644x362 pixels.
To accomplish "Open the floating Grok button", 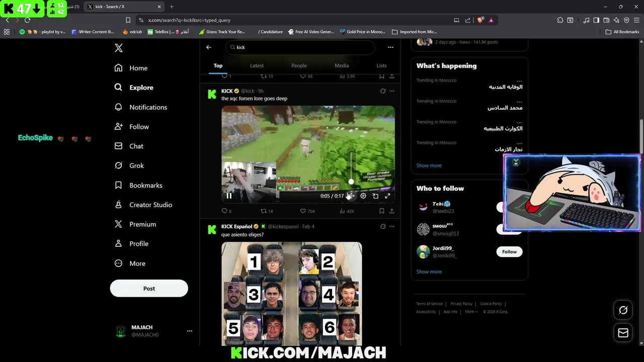I will click(x=623, y=310).
